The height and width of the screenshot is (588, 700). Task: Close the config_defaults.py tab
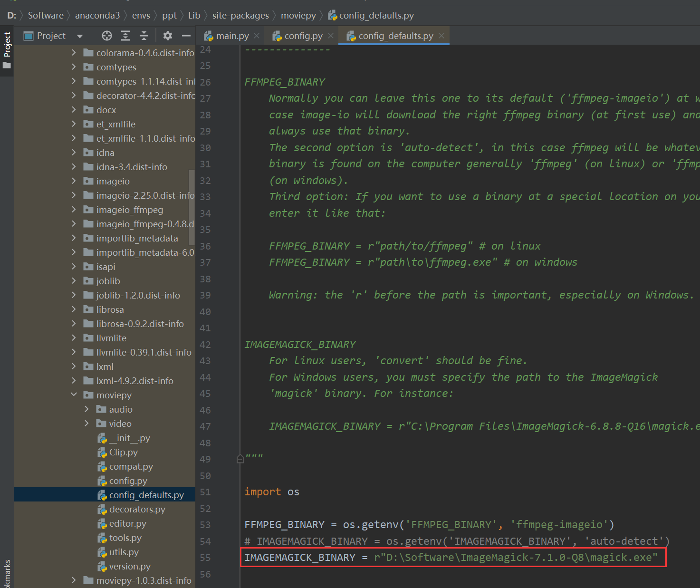[441, 36]
